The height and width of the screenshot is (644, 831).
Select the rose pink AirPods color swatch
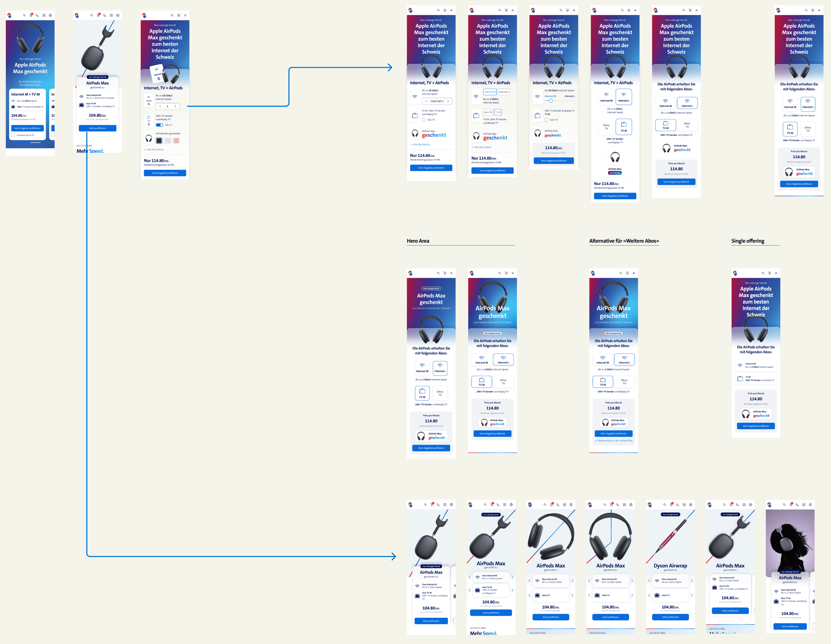(176, 141)
